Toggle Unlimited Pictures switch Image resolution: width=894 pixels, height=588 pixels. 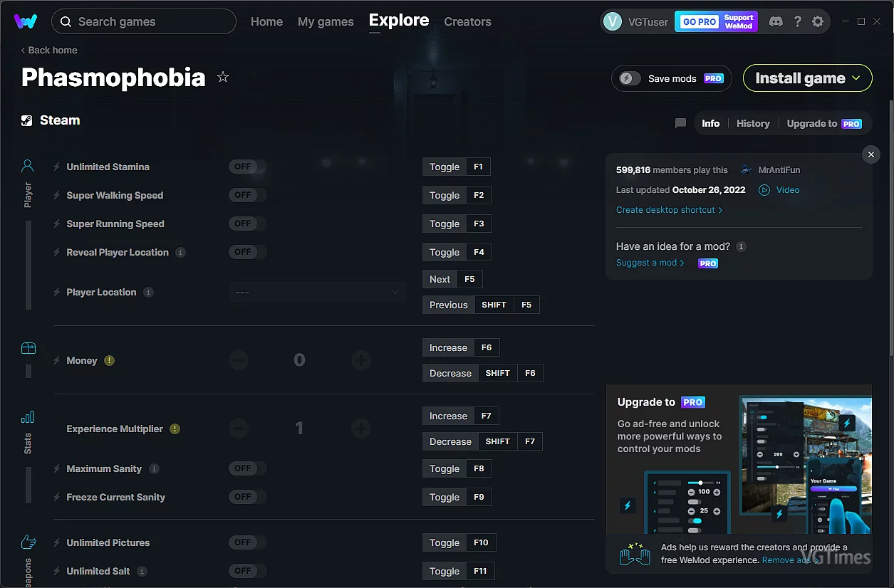pos(247,542)
